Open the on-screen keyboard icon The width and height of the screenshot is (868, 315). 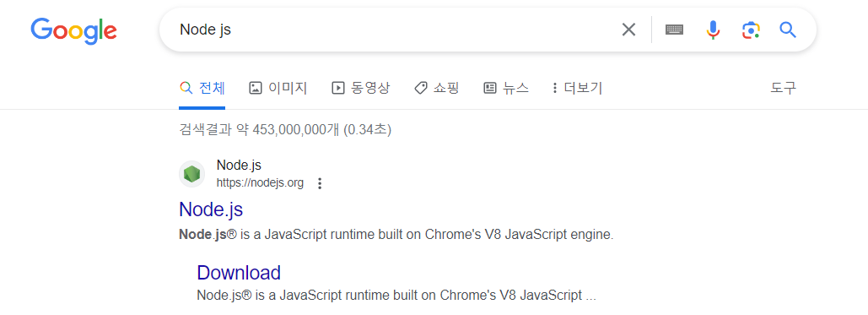pos(674,30)
